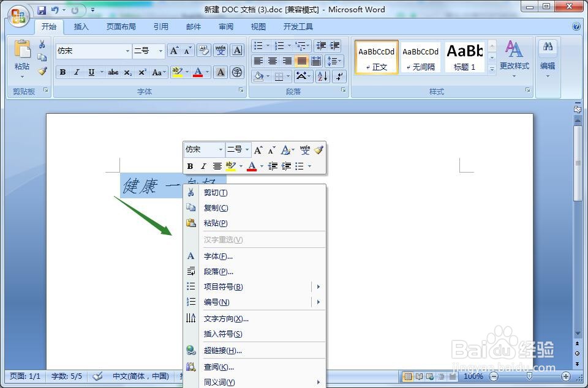Apply character shading in ribbon
The height and width of the screenshot is (388, 588).
click(x=221, y=72)
